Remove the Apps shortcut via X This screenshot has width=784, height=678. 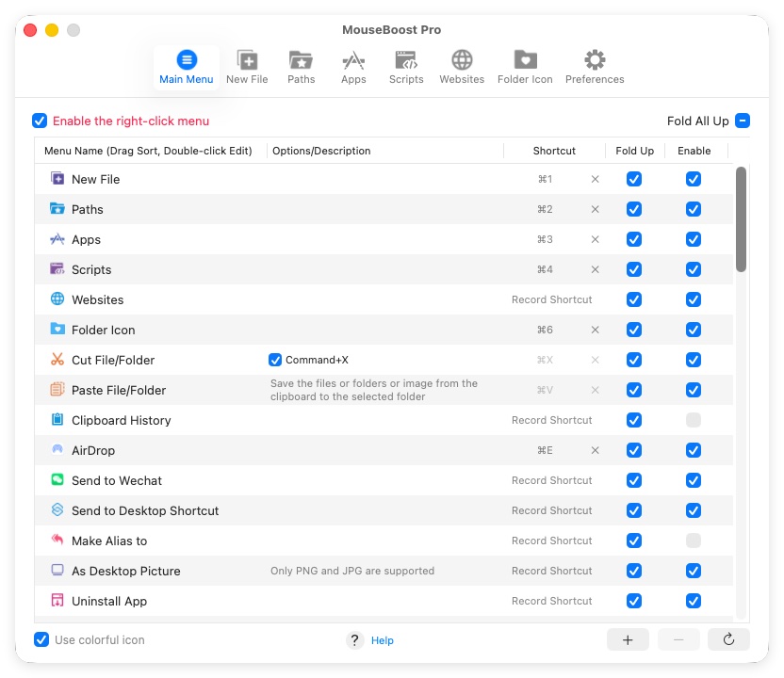pyautogui.click(x=595, y=239)
